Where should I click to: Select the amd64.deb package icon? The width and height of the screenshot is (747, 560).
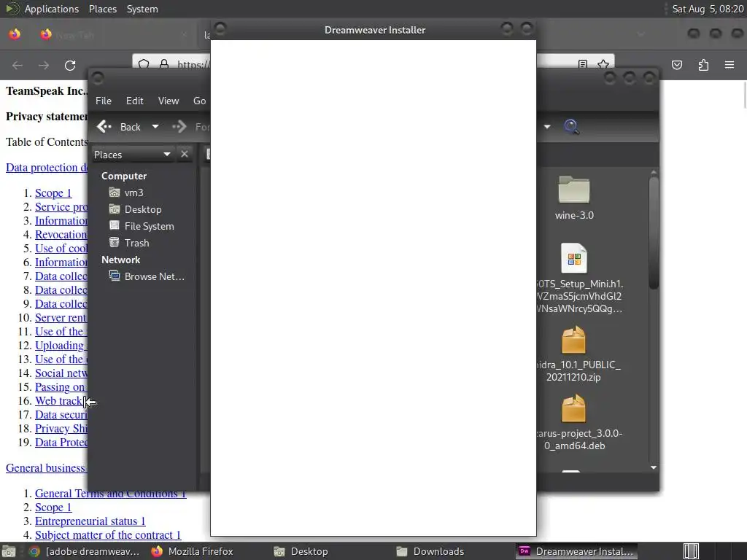click(x=573, y=408)
